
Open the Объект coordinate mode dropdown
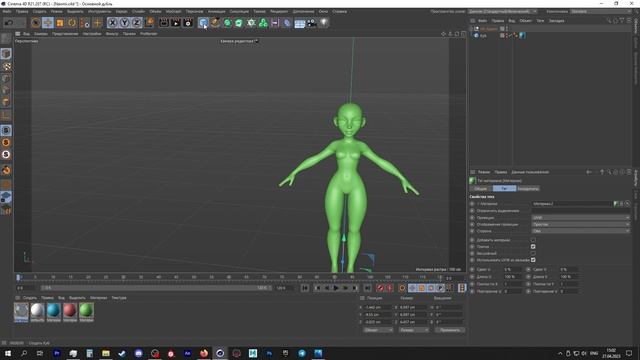[378, 330]
